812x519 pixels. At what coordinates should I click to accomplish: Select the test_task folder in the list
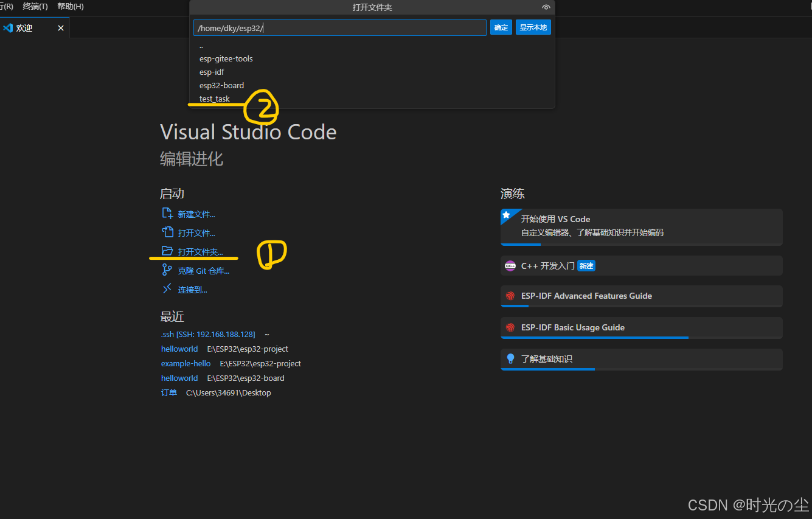point(215,98)
